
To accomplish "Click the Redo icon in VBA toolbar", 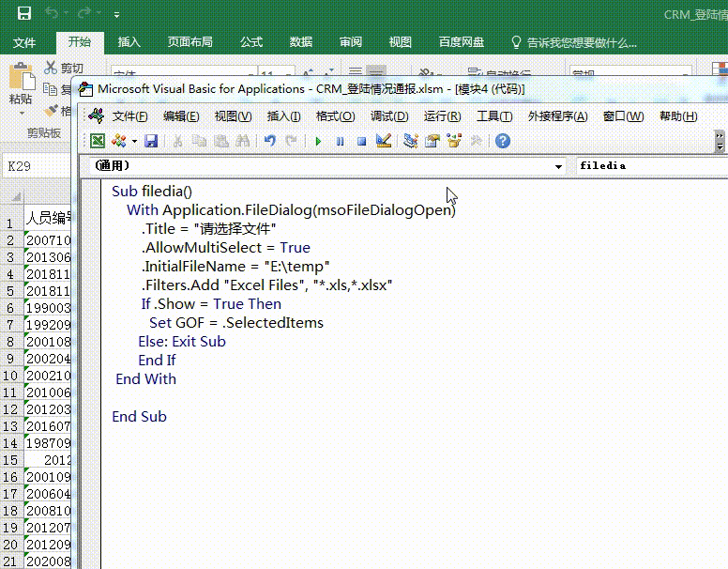I will (291, 141).
